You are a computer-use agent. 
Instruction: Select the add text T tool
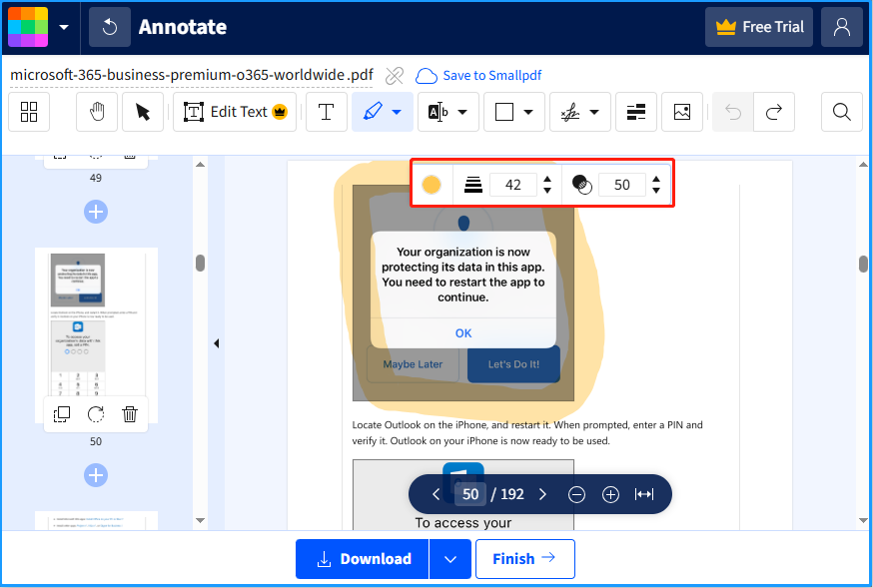(327, 112)
